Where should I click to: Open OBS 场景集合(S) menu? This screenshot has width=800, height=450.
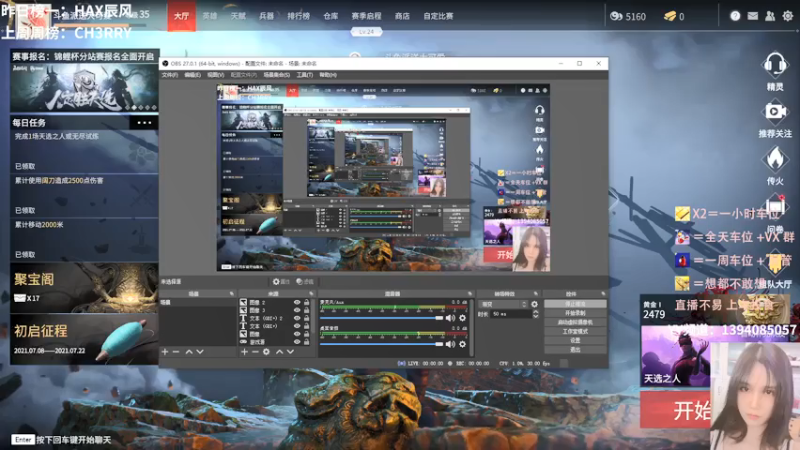[x=277, y=75]
